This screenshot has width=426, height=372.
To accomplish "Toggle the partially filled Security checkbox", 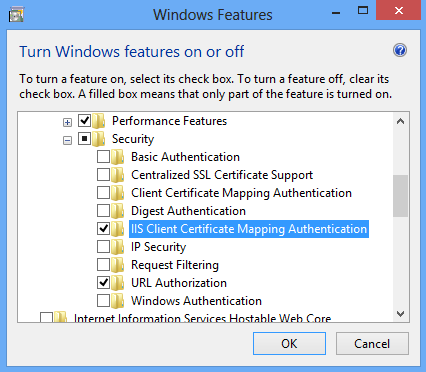I will 84,138.
